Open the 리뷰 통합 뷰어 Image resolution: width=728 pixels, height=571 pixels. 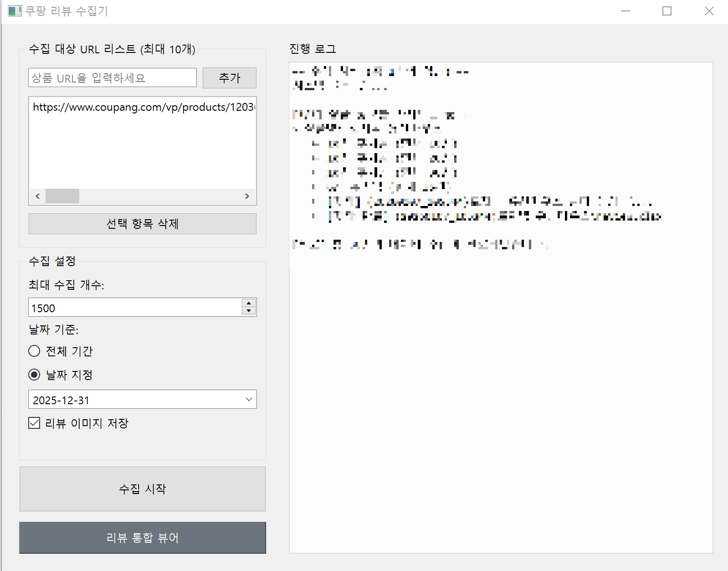(x=142, y=538)
